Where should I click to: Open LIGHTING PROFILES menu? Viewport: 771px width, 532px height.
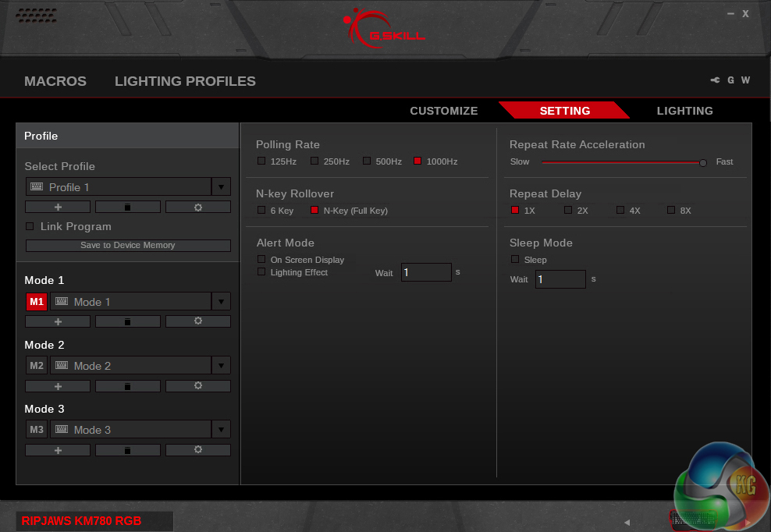[x=185, y=81]
